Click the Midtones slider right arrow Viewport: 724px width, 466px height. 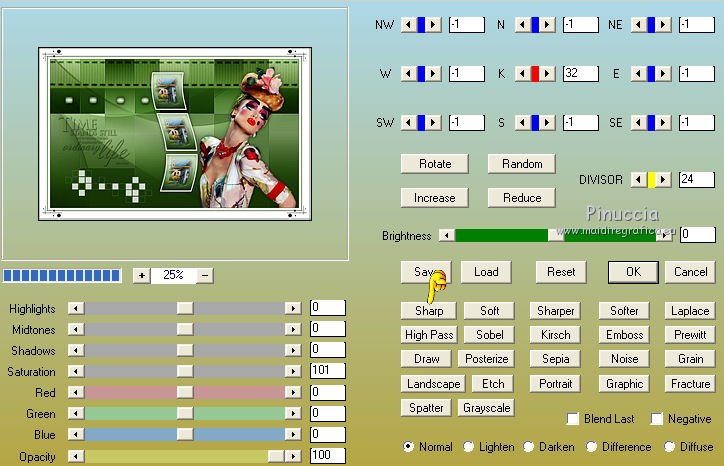click(293, 329)
